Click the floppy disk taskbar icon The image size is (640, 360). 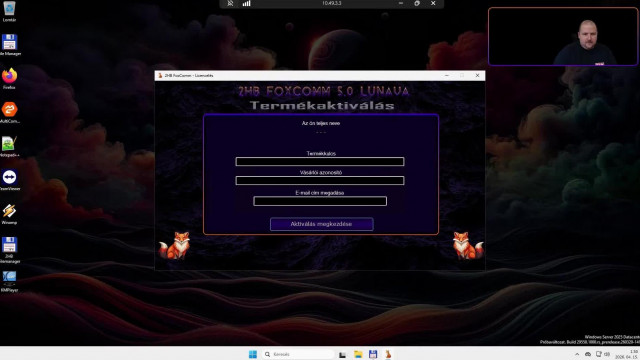pyautogui.click(x=373, y=354)
